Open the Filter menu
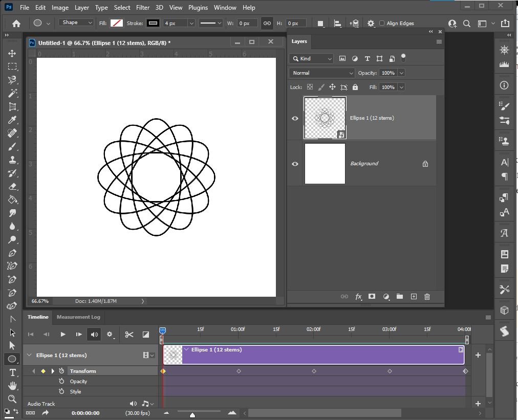Screen dimensions: 518x420 coord(143,7)
